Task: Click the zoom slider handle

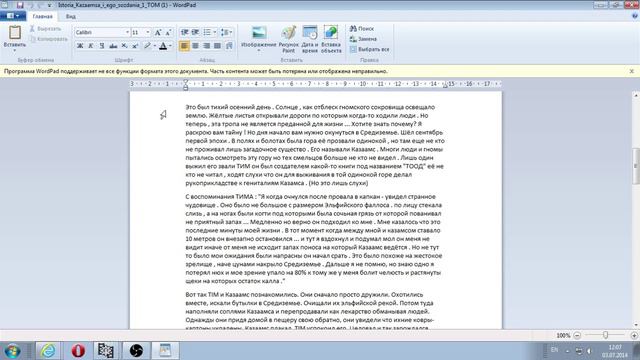Action: 605,335
